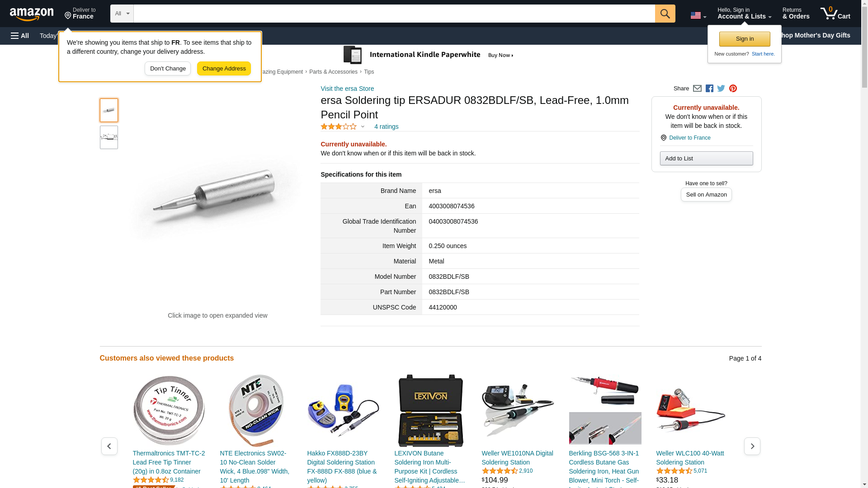Share product via email icon

point(697,89)
